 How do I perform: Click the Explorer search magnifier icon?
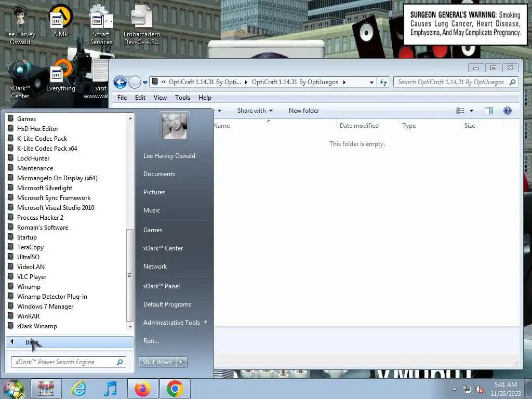click(513, 82)
